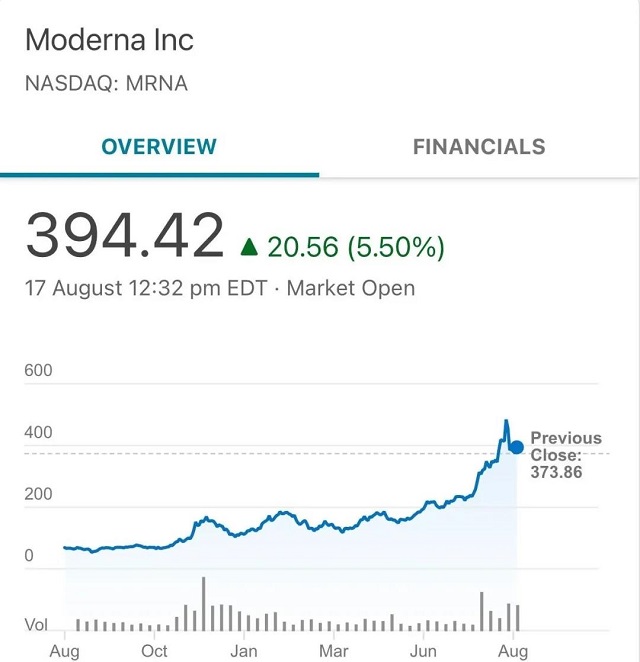
Task: Click the 600 value on the price axis
Action: (x=38, y=371)
